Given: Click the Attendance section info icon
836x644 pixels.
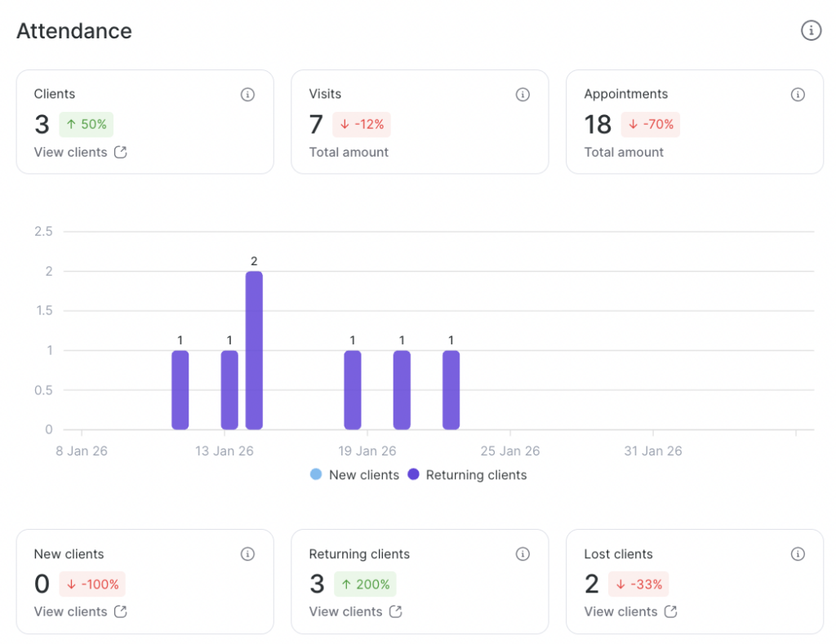Looking at the screenshot, I should (x=810, y=31).
